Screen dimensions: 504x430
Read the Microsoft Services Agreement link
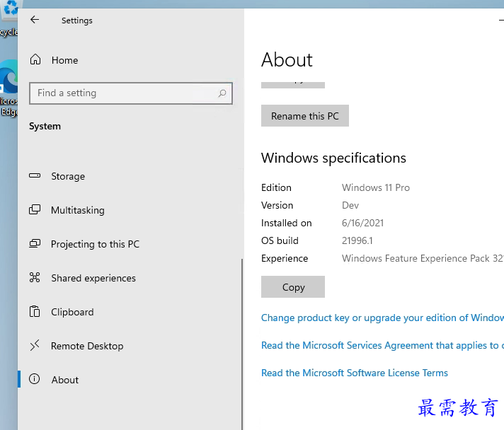tap(382, 346)
